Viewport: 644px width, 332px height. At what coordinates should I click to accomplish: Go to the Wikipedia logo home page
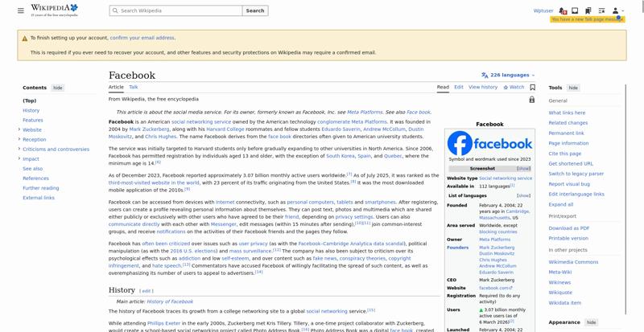54,10
